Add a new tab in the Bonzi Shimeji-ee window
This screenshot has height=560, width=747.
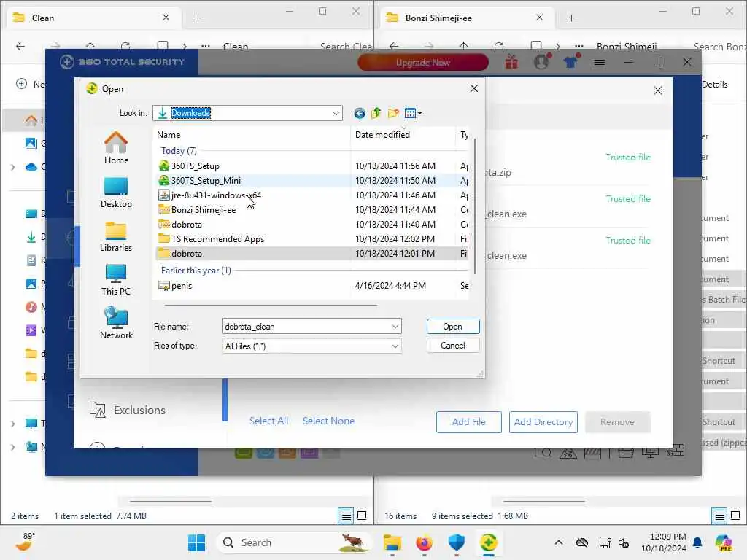(571, 18)
